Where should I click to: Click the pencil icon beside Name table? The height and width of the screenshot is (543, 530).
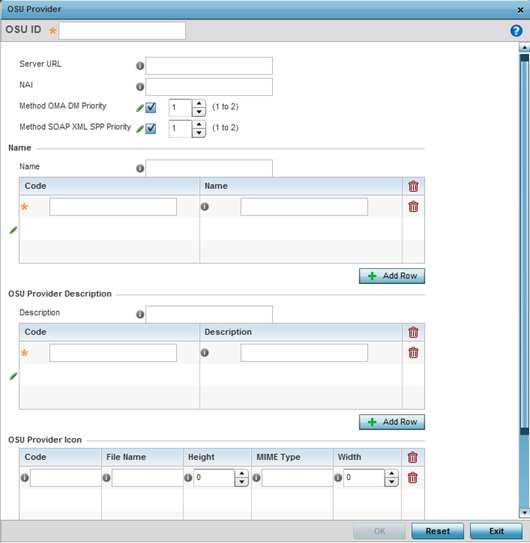click(x=13, y=230)
